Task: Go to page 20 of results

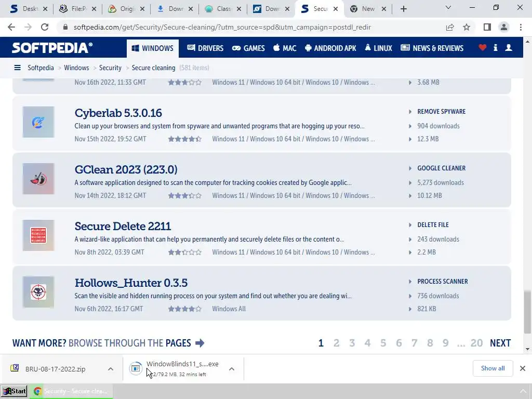Action: 476,343
